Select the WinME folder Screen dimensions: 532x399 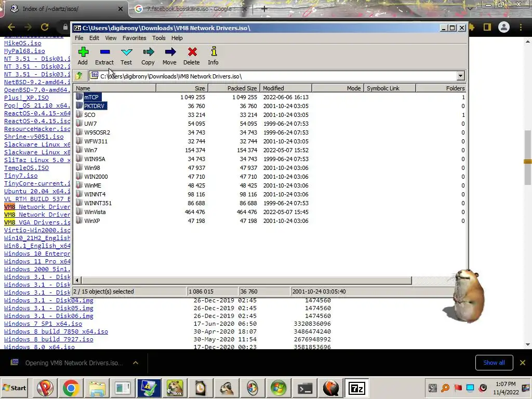click(x=92, y=185)
